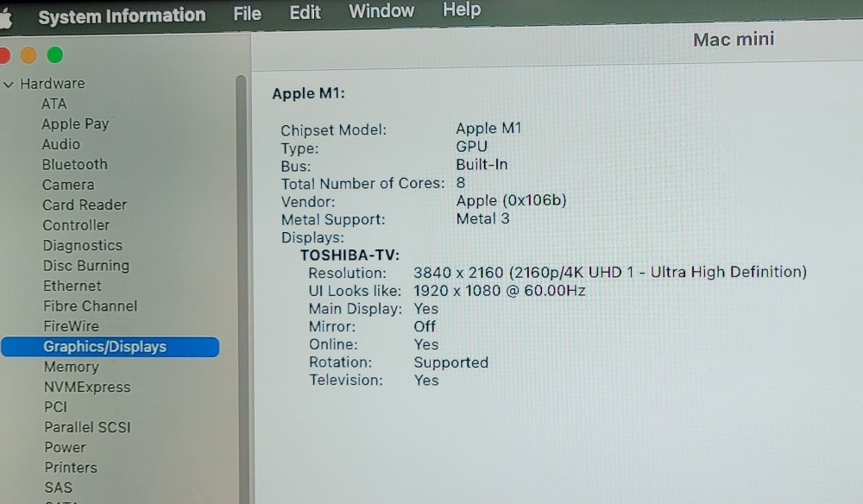Select Parallel SCSI in the sidebar

click(x=87, y=427)
